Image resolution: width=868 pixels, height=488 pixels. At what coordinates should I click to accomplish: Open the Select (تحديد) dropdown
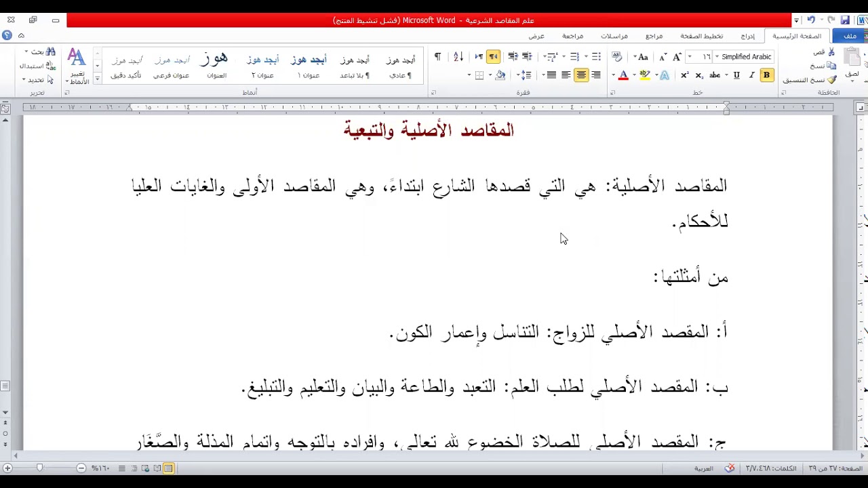click(37, 80)
